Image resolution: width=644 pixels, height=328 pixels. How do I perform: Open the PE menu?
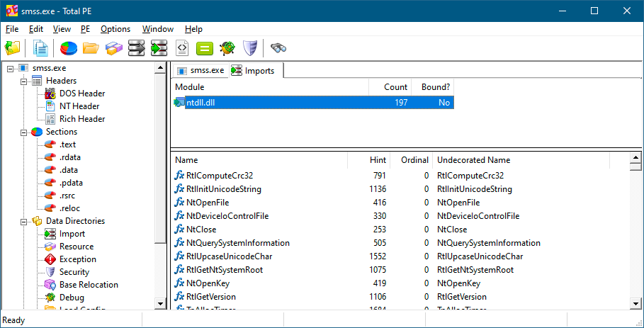(85, 29)
